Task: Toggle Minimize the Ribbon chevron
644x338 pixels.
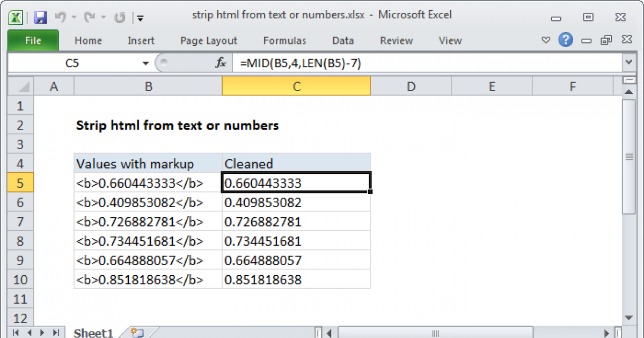Action: [x=545, y=40]
